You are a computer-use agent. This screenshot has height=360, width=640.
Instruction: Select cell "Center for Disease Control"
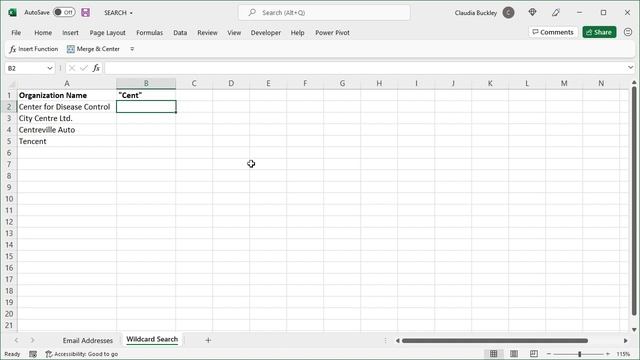[67, 107]
